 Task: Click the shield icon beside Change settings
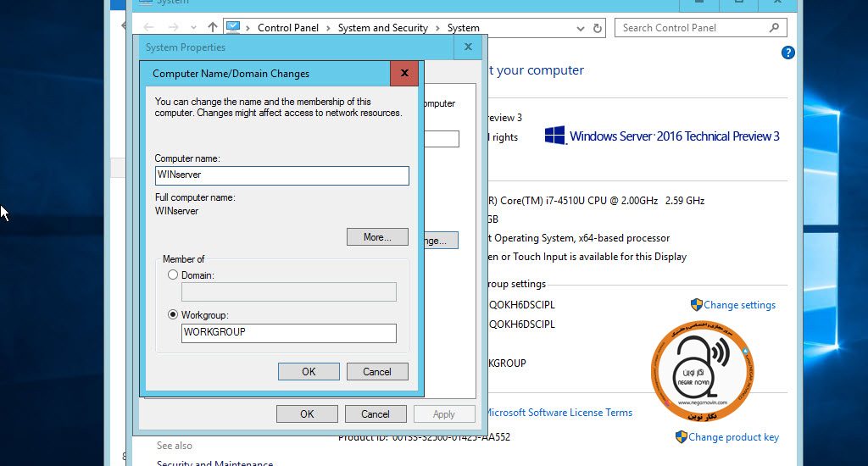pyautogui.click(x=697, y=305)
